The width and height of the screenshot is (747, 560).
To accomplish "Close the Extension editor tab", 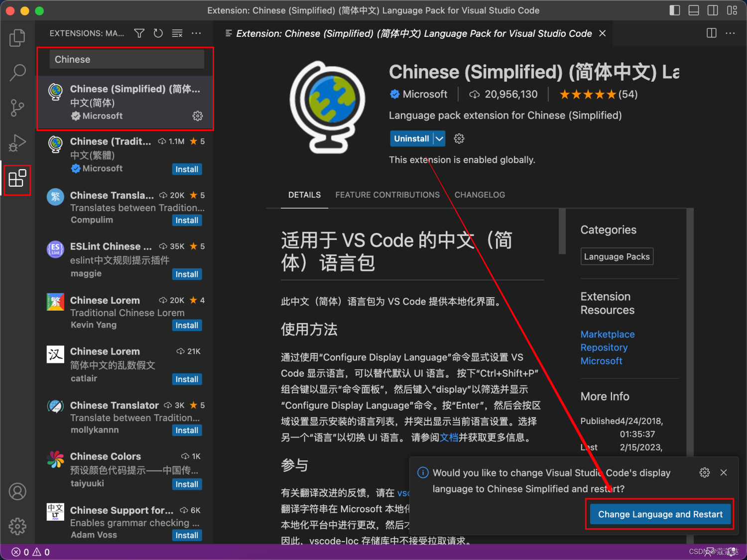I will 603,33.
